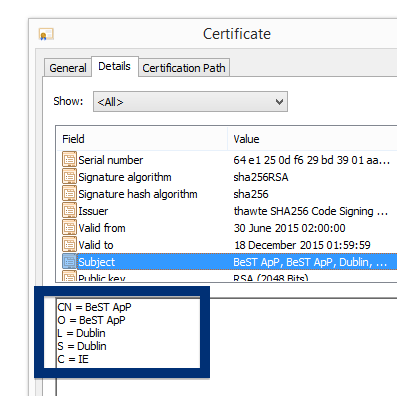Click the Certificate window title text

[237, 34]
